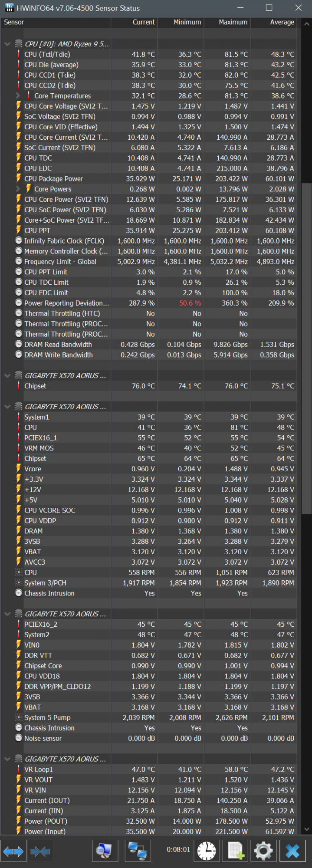
Task: Click the Current column header
Action: tap(134, 22)
